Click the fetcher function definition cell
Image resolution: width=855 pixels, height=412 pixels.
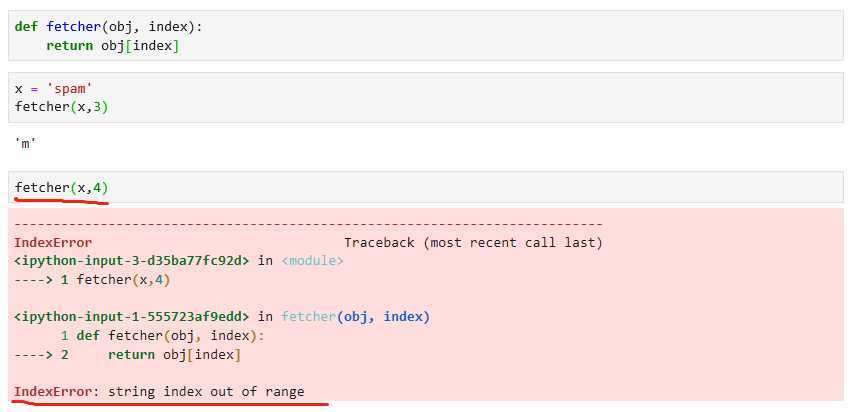tap(425, 35)
